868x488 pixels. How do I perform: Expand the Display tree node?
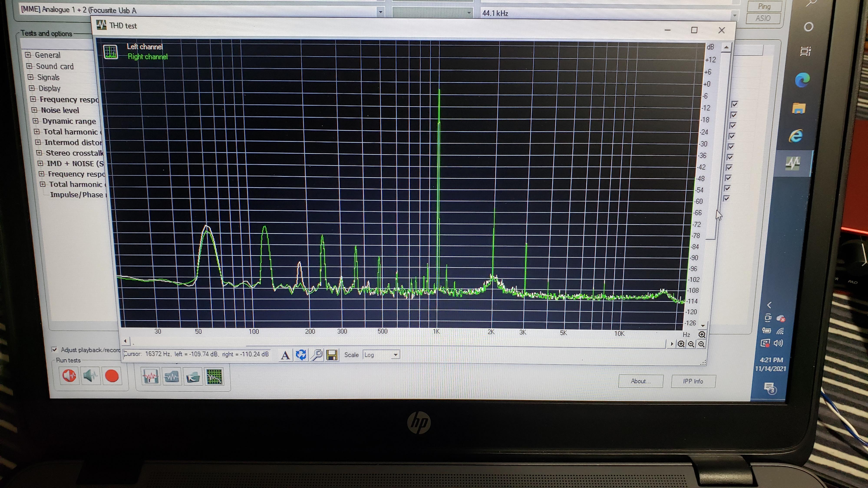pos(32,88)
